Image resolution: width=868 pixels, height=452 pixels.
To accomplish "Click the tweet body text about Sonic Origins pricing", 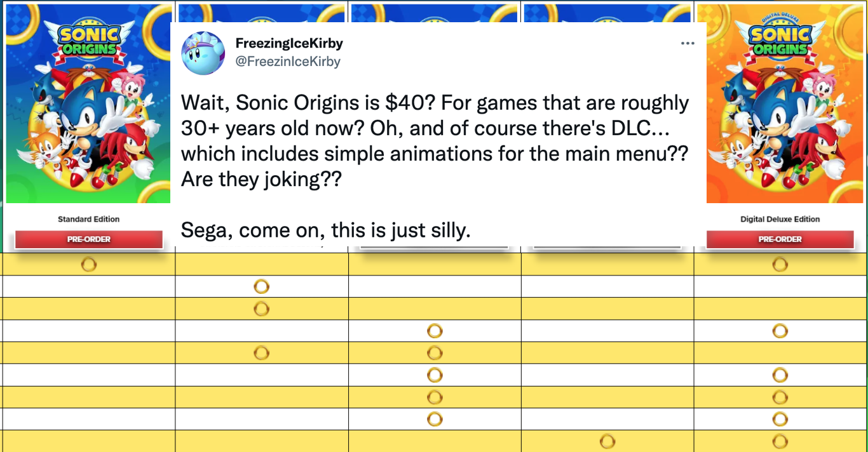I will (x=435, y=140).
